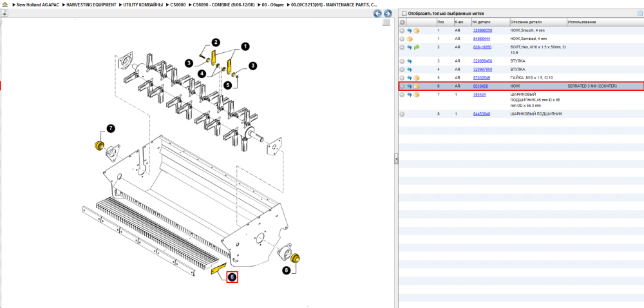Click the column layout icon at parts panel top right
Viewport: 644px width, 308px height.
click(x=639, y=14)
